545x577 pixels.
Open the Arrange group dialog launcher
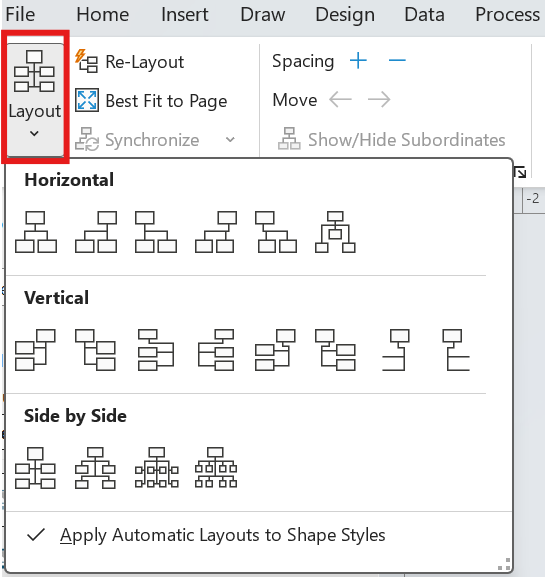(x=520, y=172)
